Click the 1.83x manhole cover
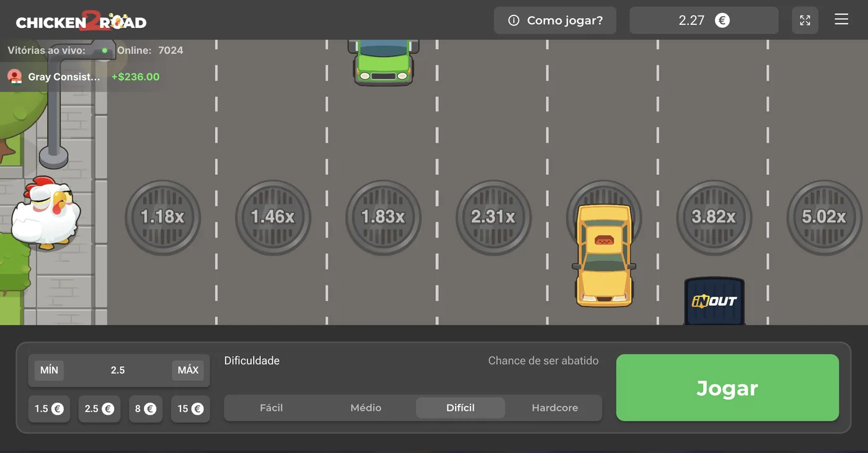The height and width of the screenshot is (453, 868). click(383, 217)
